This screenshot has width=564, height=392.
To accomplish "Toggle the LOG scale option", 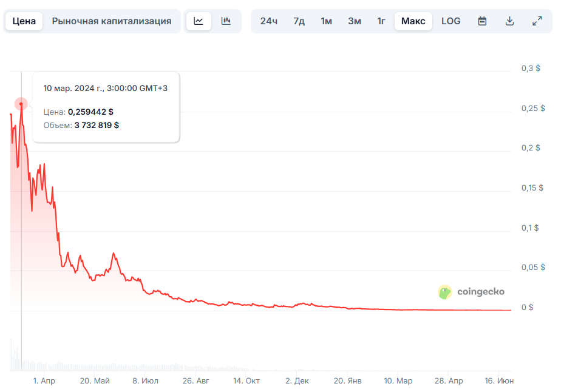I will point(450,21).
